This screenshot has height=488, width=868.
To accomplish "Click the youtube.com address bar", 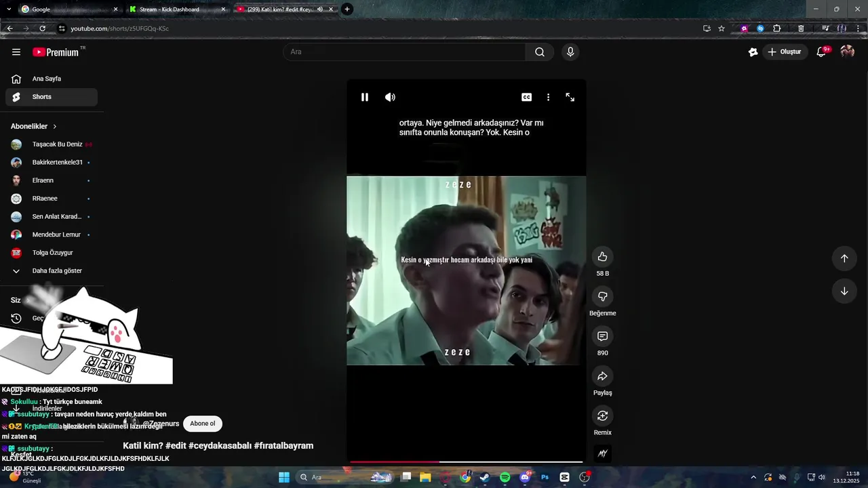I will 380,28.
